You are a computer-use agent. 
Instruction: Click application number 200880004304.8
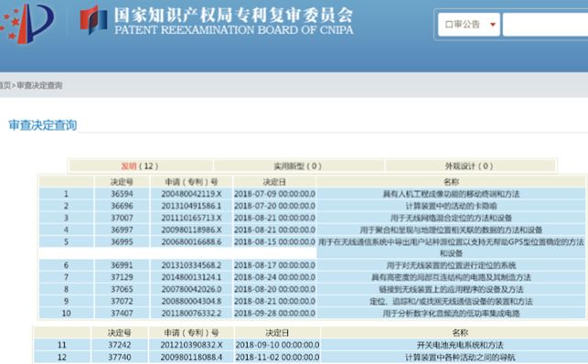click(x=191, y=302)
